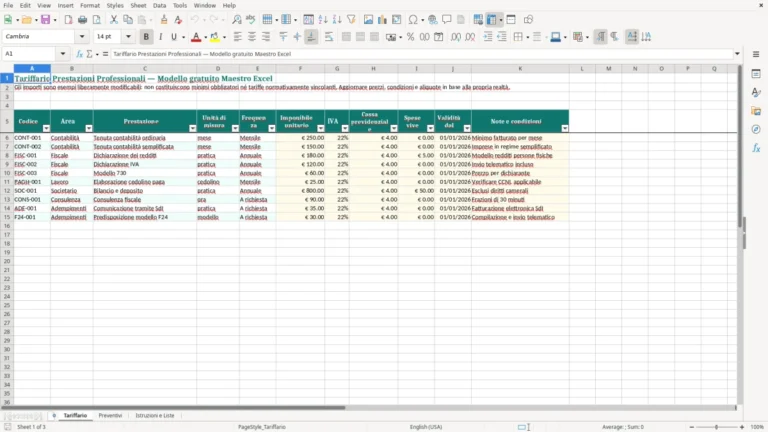Open the Data menu
The width and height of the screenshot is (768, 432).
(159, 5)
